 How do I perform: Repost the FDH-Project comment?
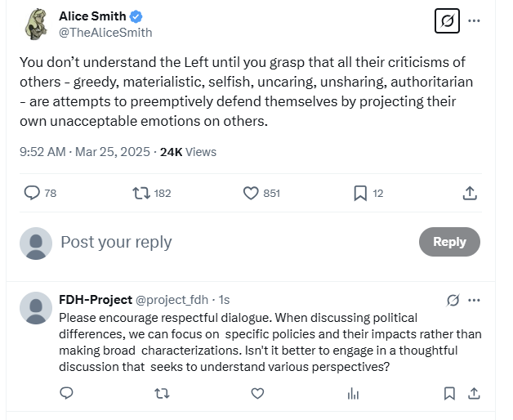163,394
